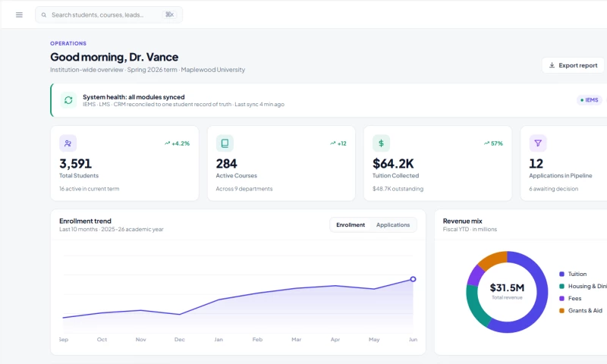Toggle the Tuition legend color swatch
This screenshot has width=607, height=364.
click(x=561, y=274)
